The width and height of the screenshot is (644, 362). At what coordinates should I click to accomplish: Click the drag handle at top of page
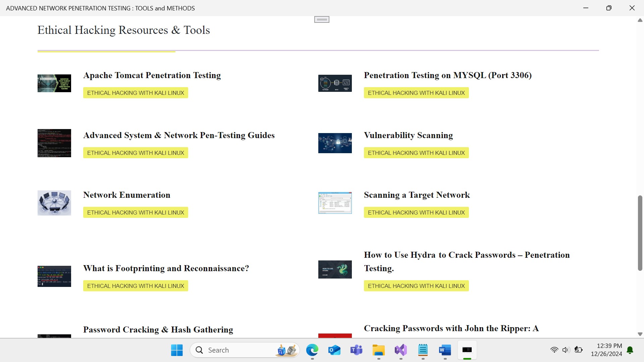pyautogui.click(x=322, y=19)
